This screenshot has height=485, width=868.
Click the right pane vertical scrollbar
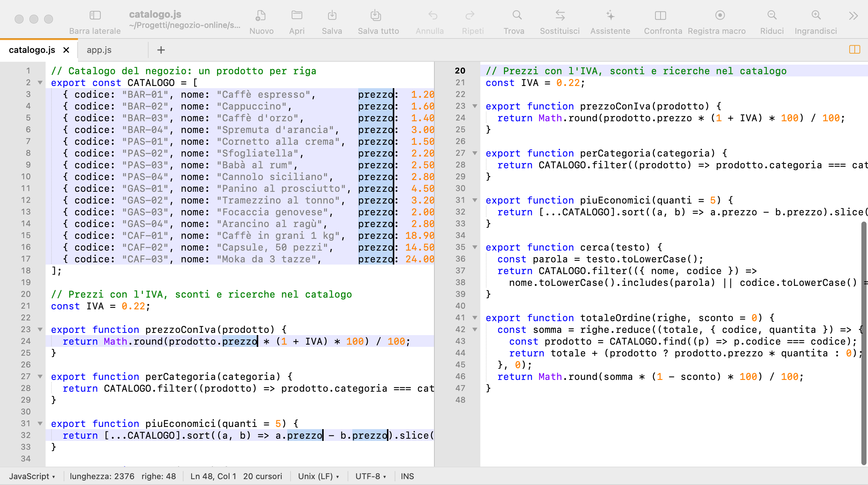coord(864,344)
